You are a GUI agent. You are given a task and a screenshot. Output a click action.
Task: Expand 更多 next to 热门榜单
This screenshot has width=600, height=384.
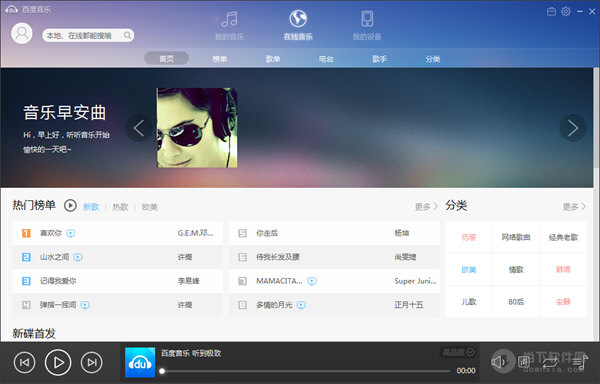pyautogui.click(x=426, y=207)
